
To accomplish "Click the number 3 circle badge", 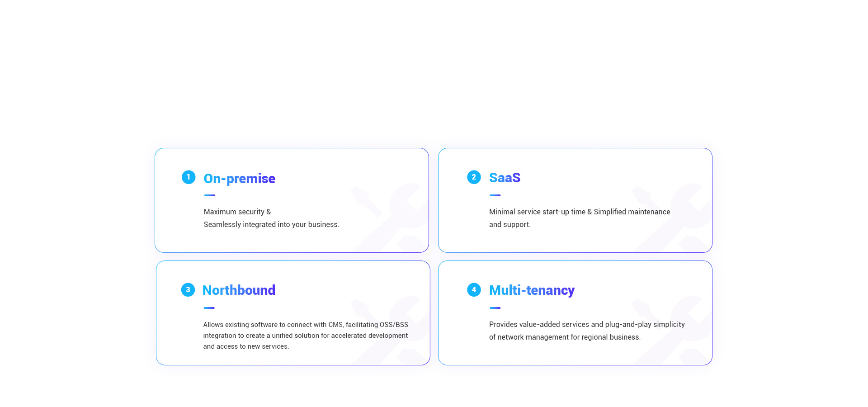I will pos(188,290).
